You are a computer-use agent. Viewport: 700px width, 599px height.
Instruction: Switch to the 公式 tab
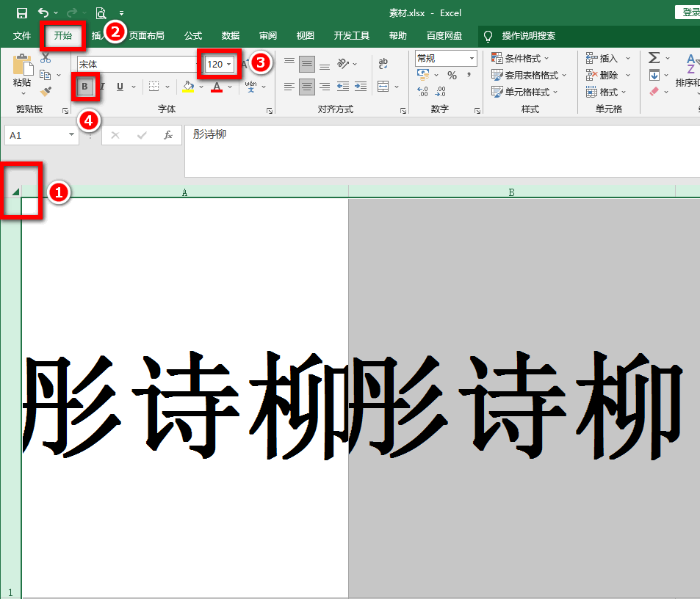(x=193, y=36)
